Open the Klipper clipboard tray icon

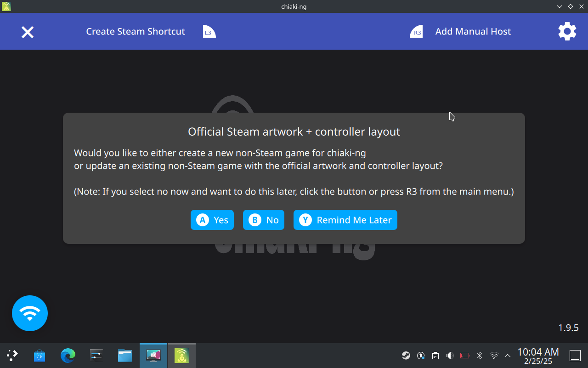435,355
